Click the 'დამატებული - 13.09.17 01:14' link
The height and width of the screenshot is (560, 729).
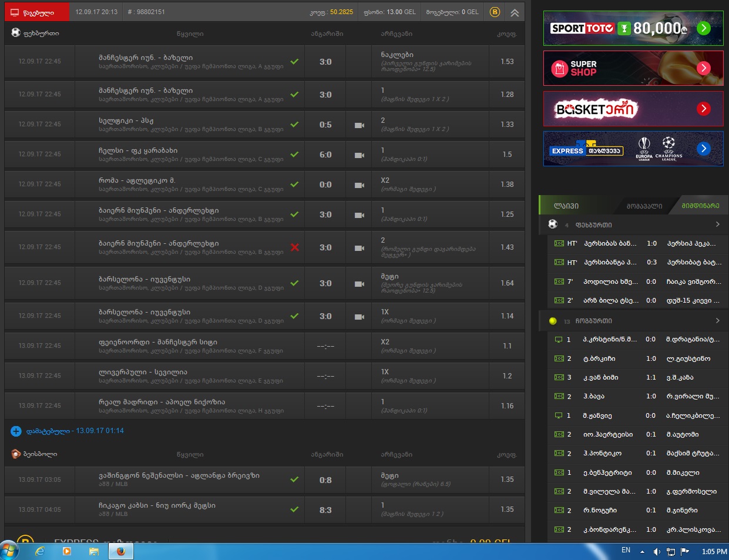(75, 431)
